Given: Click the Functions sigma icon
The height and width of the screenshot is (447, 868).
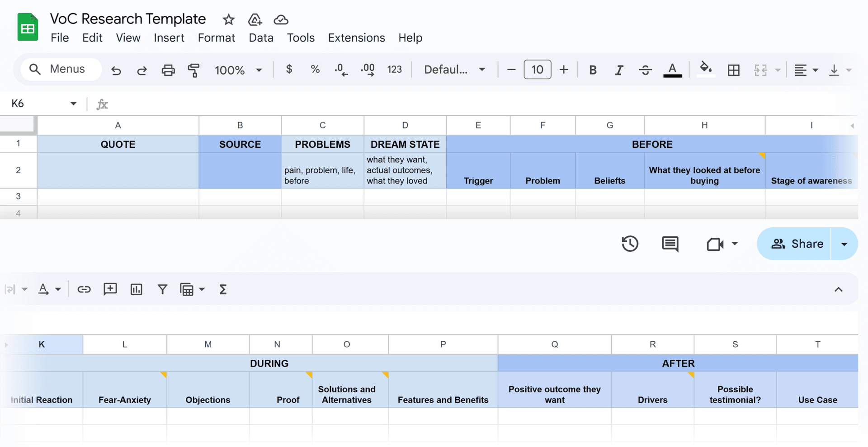Looking at the screenshot, I should click(x=223, y=289).
